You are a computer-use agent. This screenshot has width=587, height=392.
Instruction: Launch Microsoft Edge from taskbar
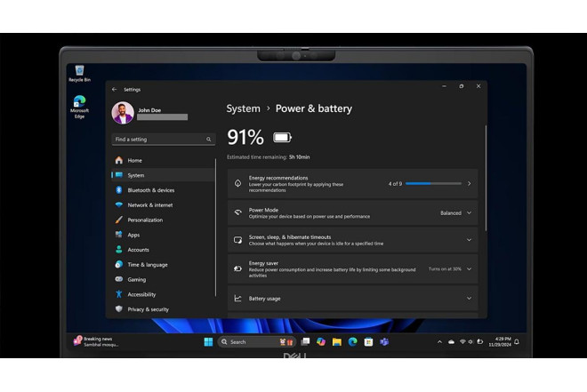(352, 341)
